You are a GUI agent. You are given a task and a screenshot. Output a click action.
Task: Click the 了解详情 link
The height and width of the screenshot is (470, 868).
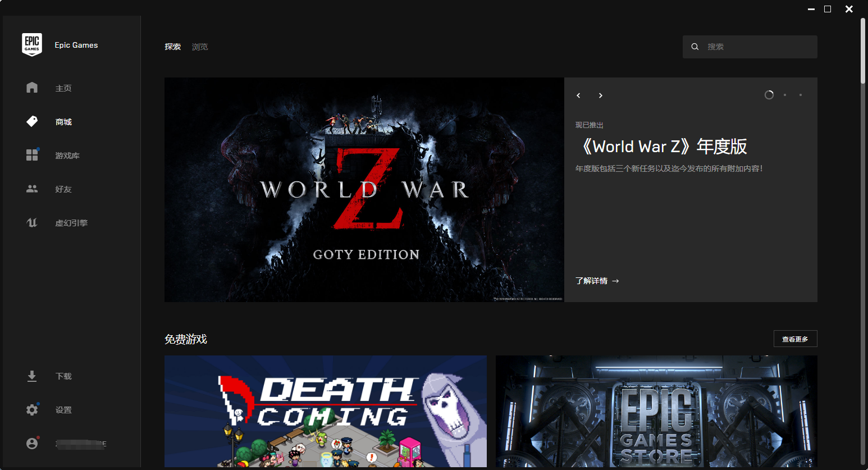pyautogui.click(x=597, y=281)
